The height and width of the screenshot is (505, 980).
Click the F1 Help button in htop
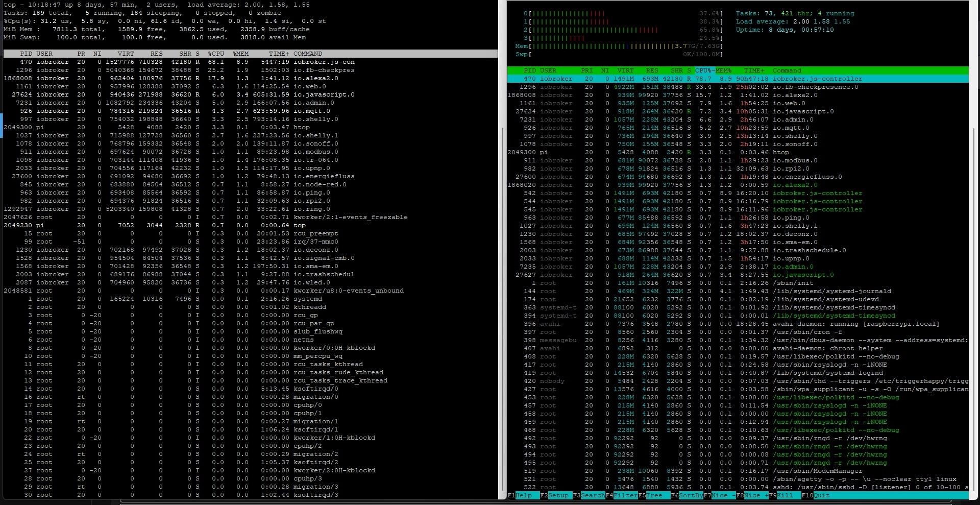524,495
